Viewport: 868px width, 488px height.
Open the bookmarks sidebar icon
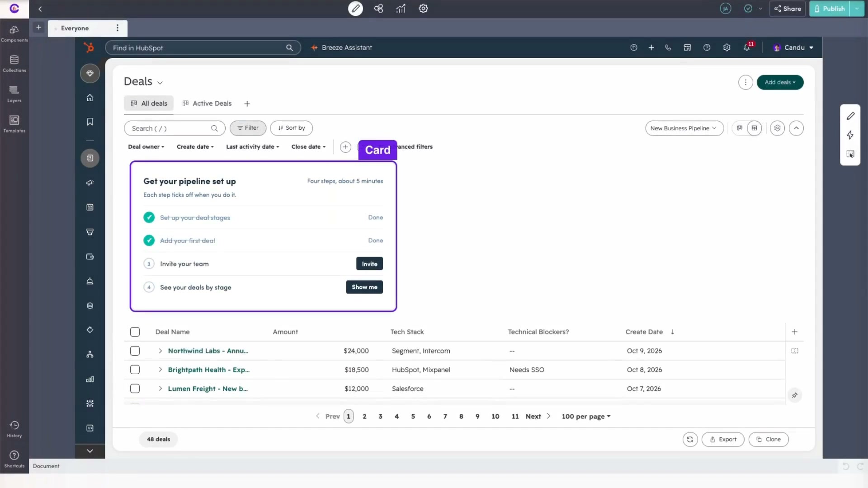pyautogui.click(x=90, y=122)
